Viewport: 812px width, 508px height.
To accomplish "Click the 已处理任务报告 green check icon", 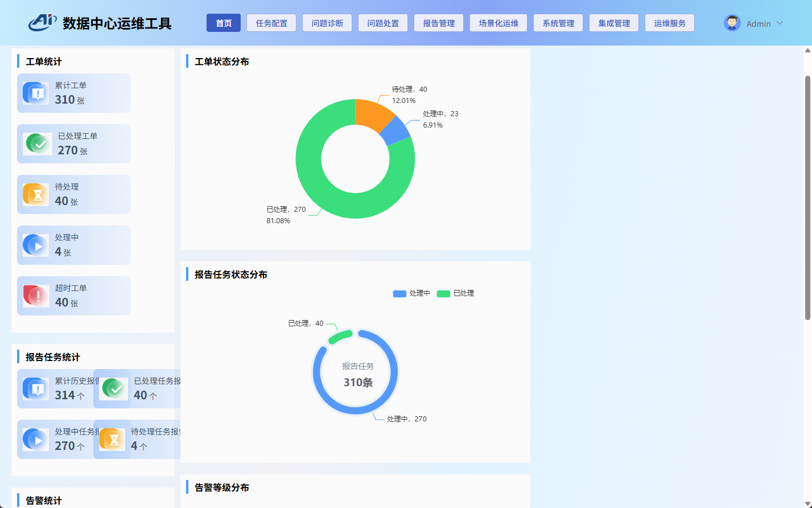I will [x=114, y=388].
